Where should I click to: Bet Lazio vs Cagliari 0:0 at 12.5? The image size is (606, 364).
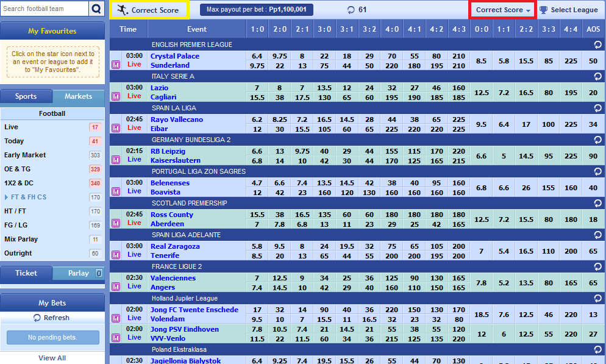(x=482, y=93)
